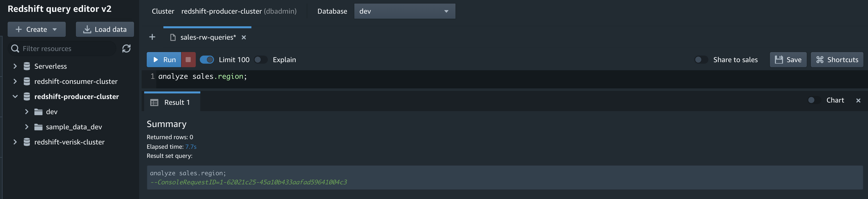Screen dimensions: 868x199
Task: Open the Create dropdown menu
Action: point(37,29)
